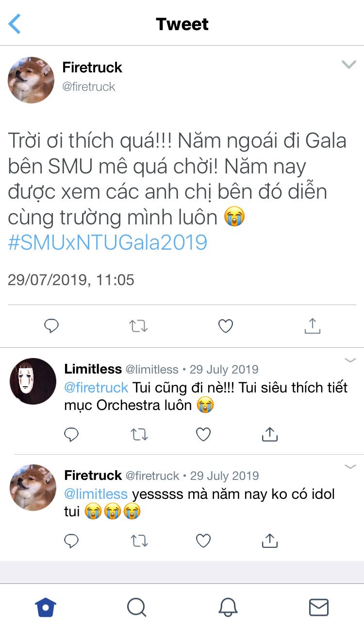The image size is (364, 630).
Task: Like Firetruck's reply about idol
Action: tap(203, 540)
